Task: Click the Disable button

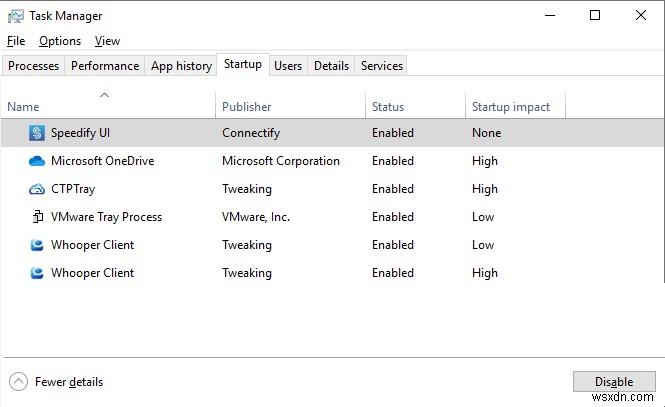Action: (614, 382)
